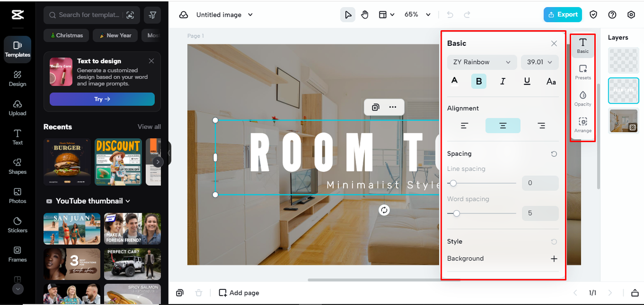Adjust the Word spacing slider
644x305 pixels.
[x=482, y=214]
